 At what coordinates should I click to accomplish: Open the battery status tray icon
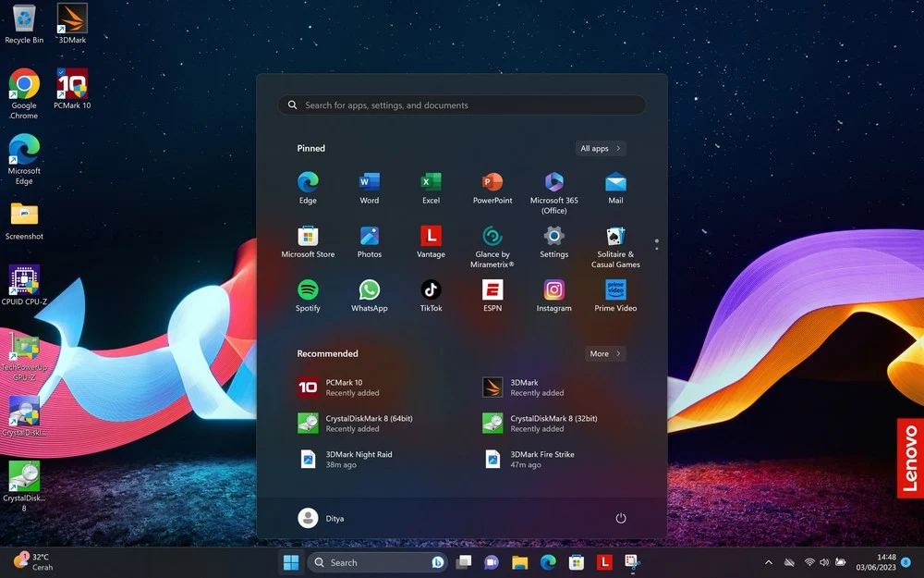tap(840, 562)
